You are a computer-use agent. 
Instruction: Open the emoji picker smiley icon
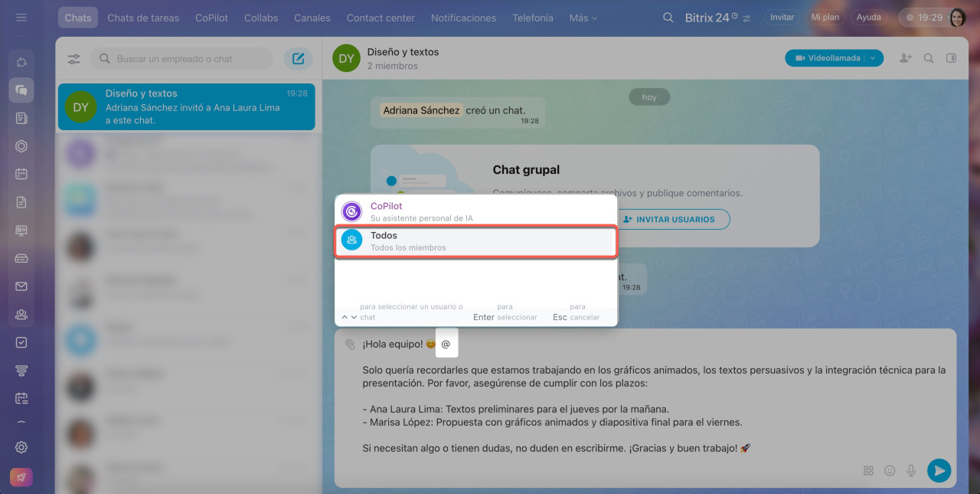890,471
